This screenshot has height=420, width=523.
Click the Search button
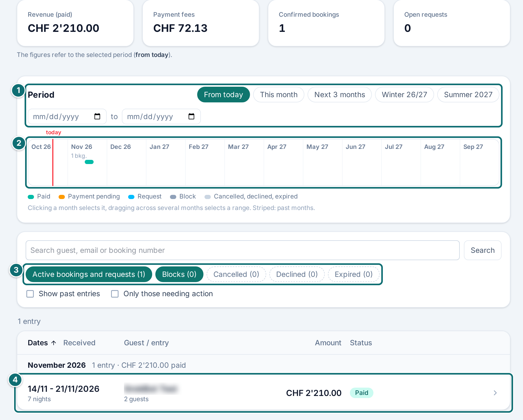tap(483, 250)
